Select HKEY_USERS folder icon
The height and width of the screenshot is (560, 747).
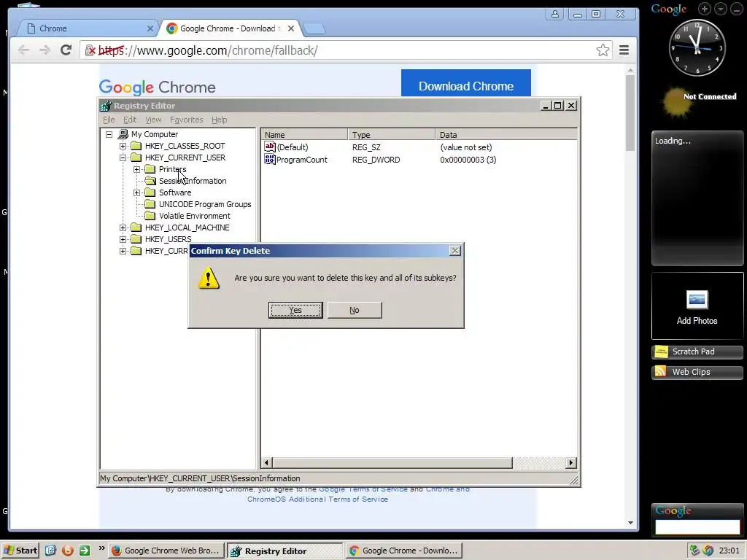tap(136, 239)
